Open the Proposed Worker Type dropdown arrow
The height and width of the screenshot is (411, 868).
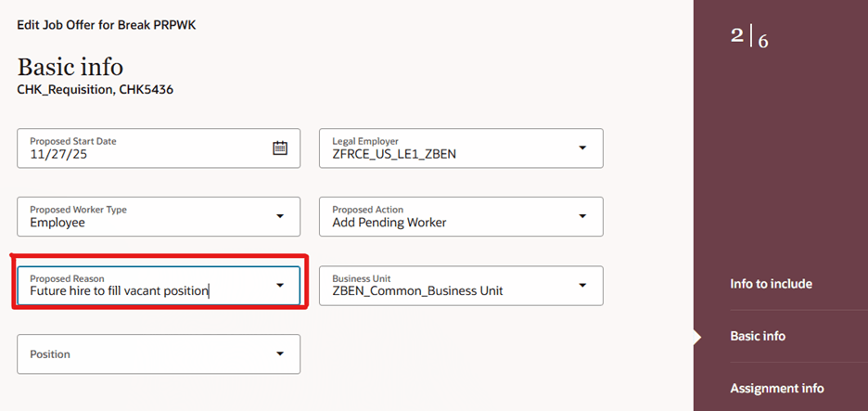pos(280,216)
